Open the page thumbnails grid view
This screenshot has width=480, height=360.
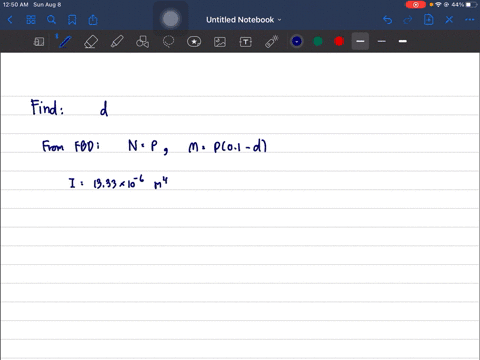[31, 20]
